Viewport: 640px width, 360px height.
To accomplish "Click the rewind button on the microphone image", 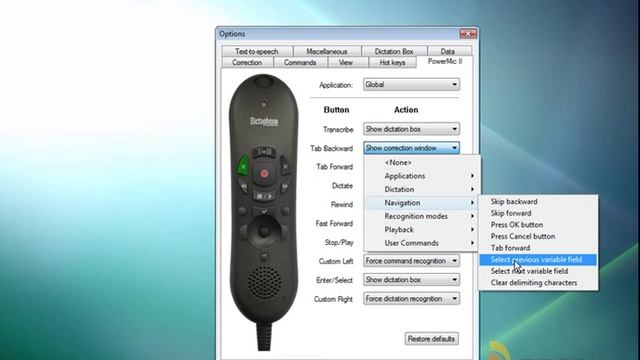I will pos(244,187).
